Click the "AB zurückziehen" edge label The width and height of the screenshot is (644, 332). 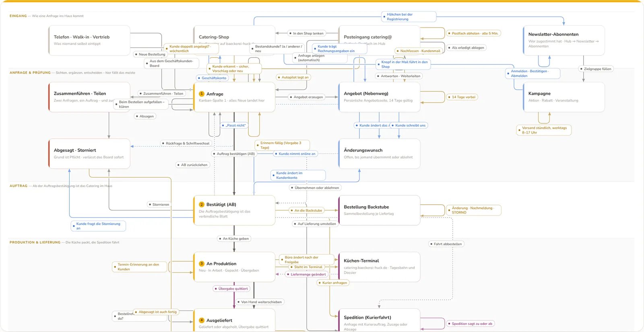193,165
